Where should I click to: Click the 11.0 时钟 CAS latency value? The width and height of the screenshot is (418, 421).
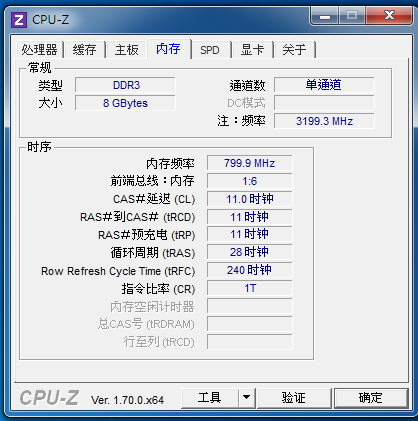tap(250, 199)
